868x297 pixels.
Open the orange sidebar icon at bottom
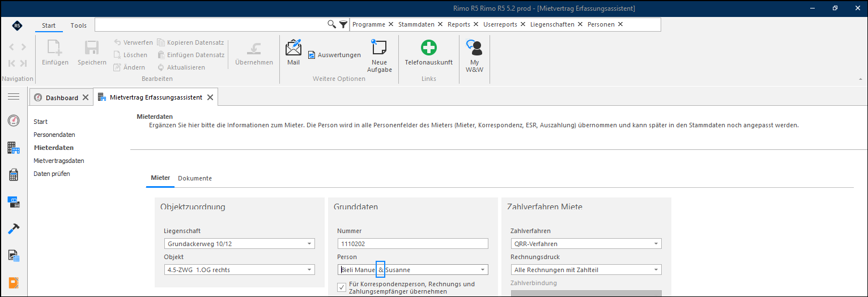pyautogui.click(x=14, y=282)
